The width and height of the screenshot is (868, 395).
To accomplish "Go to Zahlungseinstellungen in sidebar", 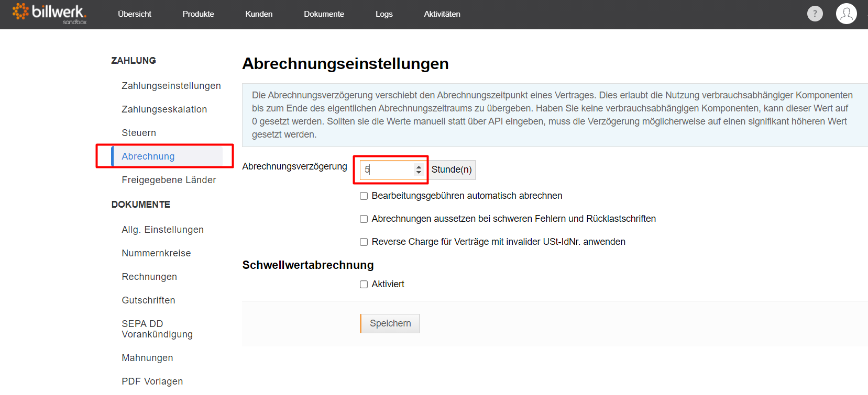I will [171, 86].
